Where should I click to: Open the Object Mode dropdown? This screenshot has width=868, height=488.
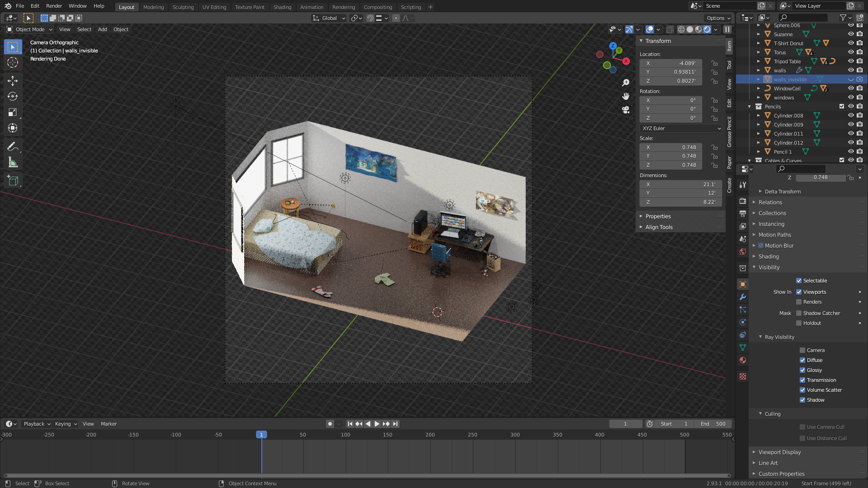pyautogui.click(x=30, y=29)
